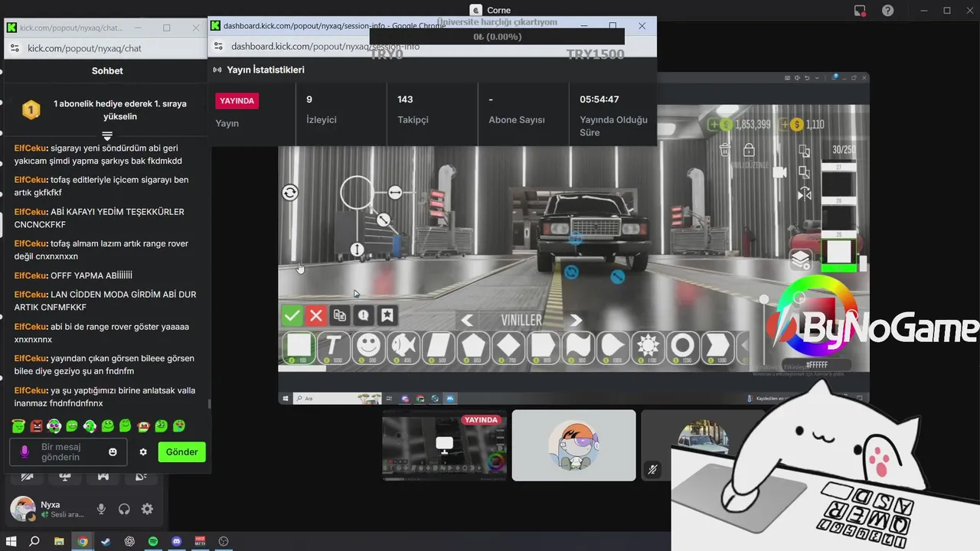Screen dimensions: 980x551
Task: Click the mirror flip vinyl icon
Action: tap(804, 194)
